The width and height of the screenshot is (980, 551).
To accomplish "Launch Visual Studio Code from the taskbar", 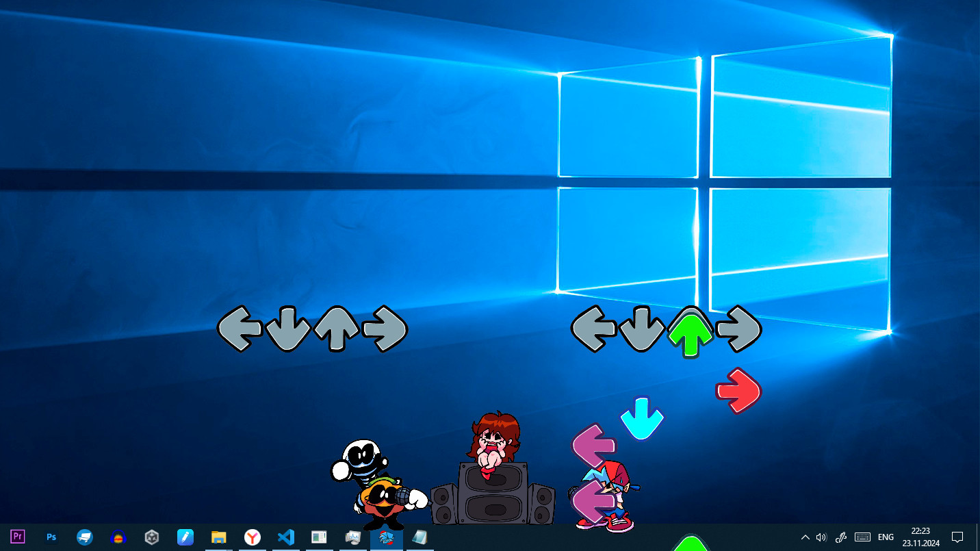I will pyautogui.click(x=285, y=537).
